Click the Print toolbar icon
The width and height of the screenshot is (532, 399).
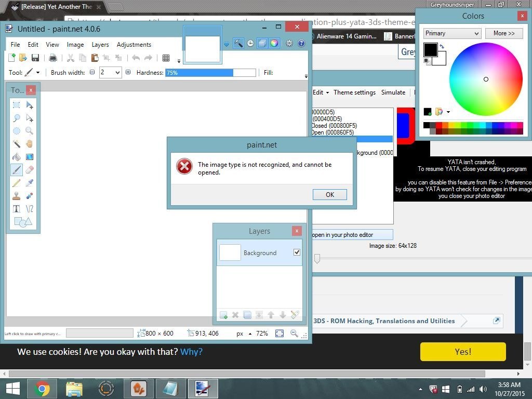tap(52, 58)
